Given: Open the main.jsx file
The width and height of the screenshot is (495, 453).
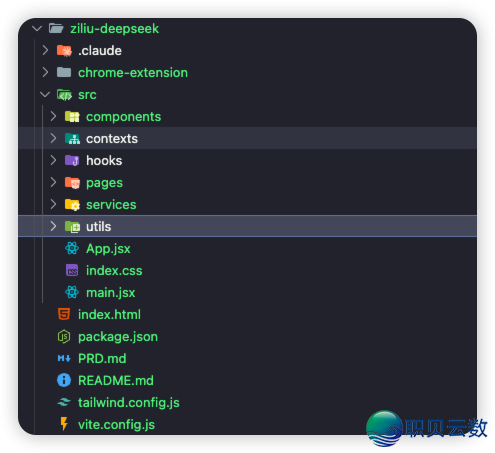Looking at the screenshot, I should [111, 293].
